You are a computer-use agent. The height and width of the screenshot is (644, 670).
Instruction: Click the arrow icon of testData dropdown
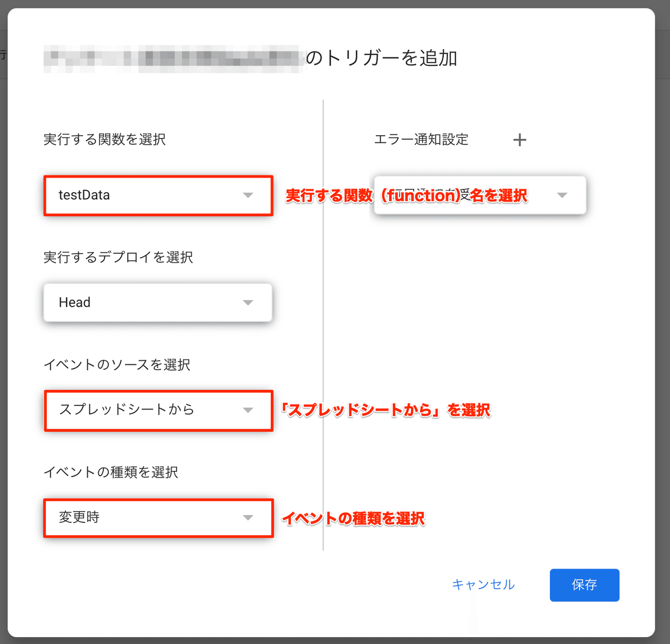coord(248,195)
